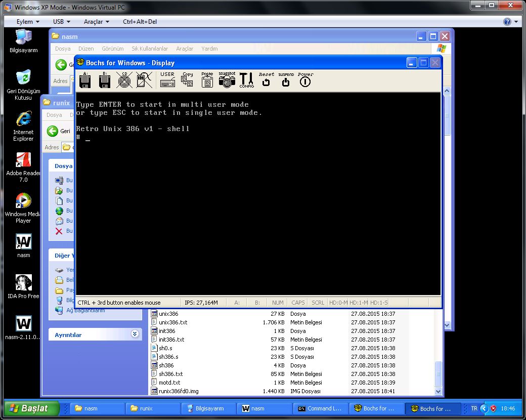Click Bochs floppy B: drive icon
The width and height of the screenshot is (526, 420).
pyautogui.click(x=105, y=80)
